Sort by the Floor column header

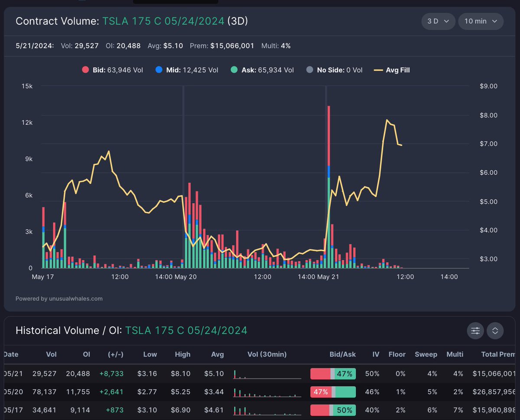[x=397, y=354]
